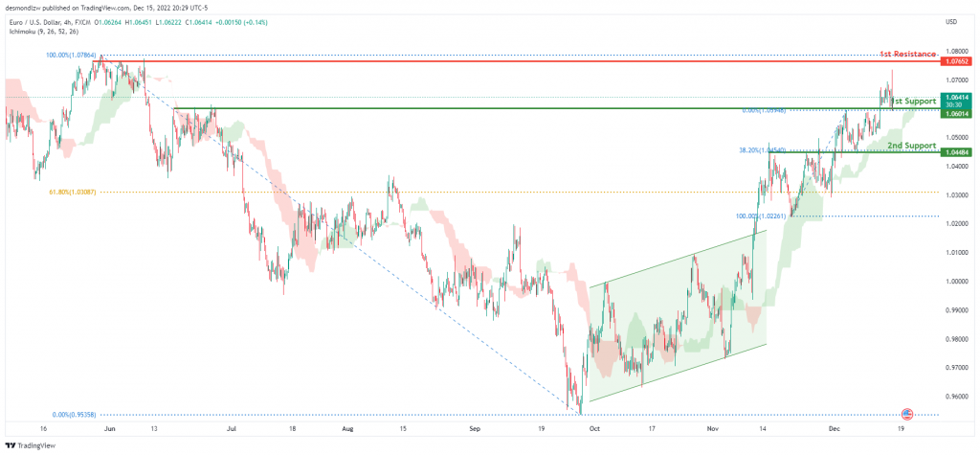Click the 1.02000 price axis value
Image resolution: width=980 pixels, height=455 pixels.
click(x=957, y=223)
